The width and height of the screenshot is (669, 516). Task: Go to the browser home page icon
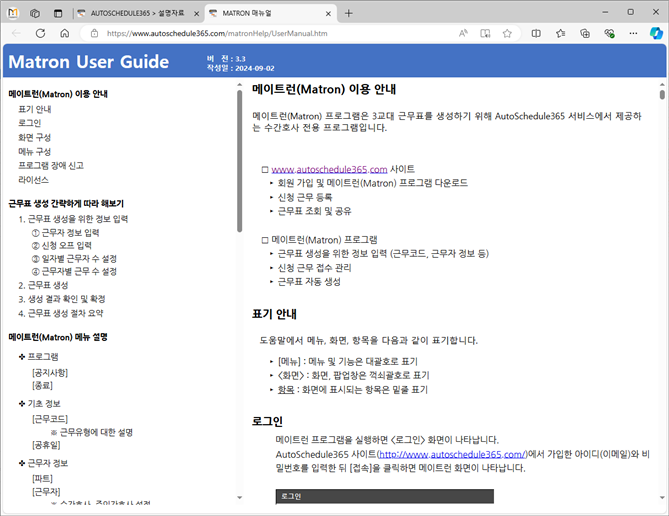pyautogui.click(x=64, y=33)
